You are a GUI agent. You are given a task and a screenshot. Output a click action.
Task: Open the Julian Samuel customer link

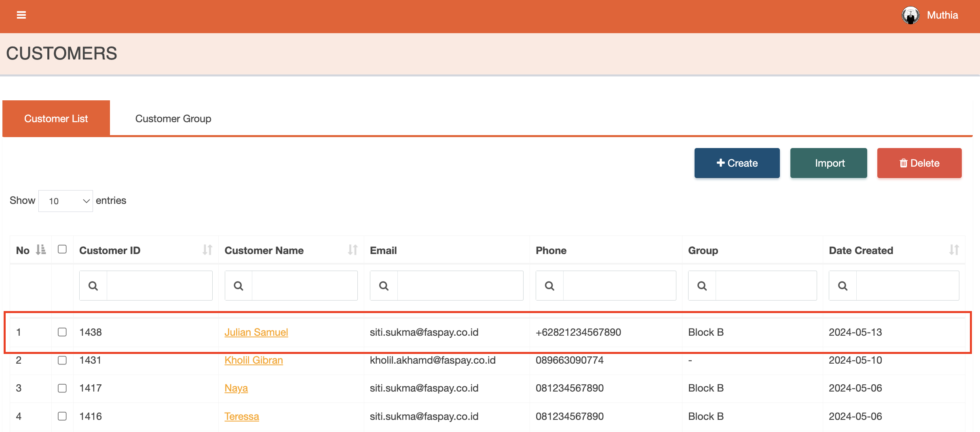pos(256,332)
